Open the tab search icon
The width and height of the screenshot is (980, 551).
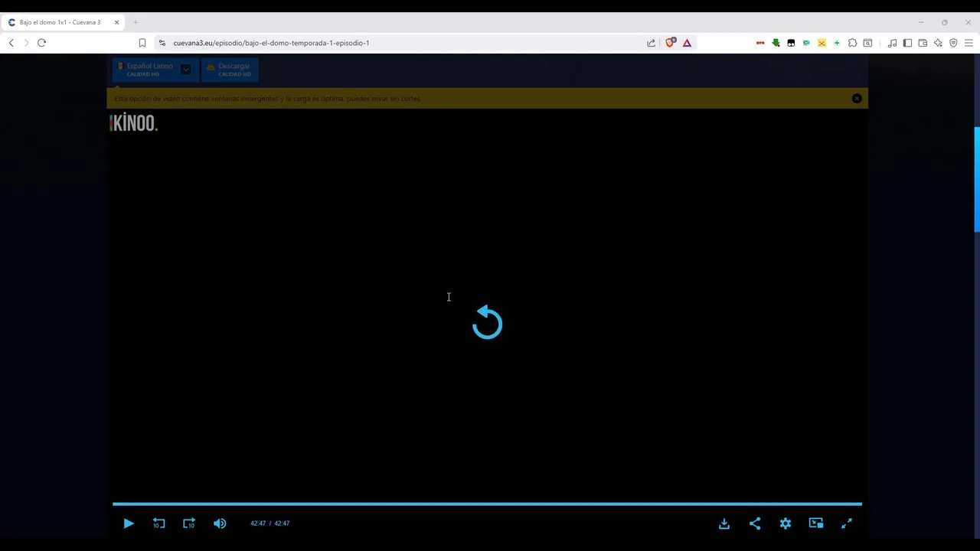(x=867, y=43)
